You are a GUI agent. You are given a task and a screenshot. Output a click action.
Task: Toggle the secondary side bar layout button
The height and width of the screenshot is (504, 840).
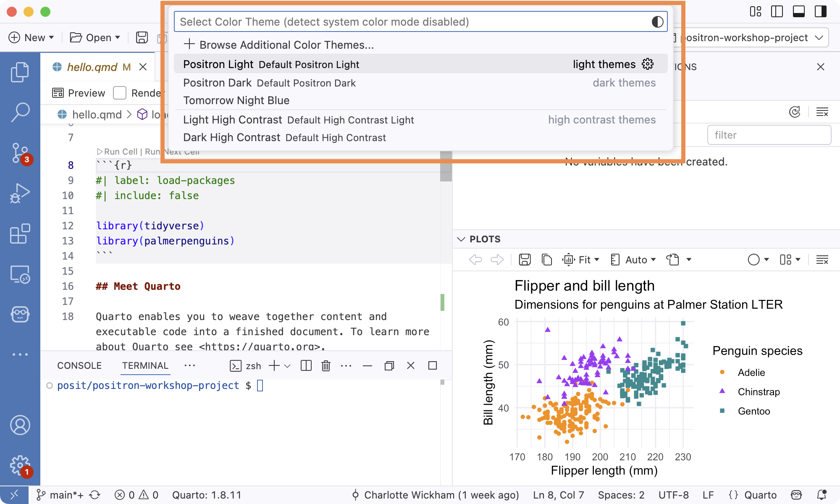point(821,11)
